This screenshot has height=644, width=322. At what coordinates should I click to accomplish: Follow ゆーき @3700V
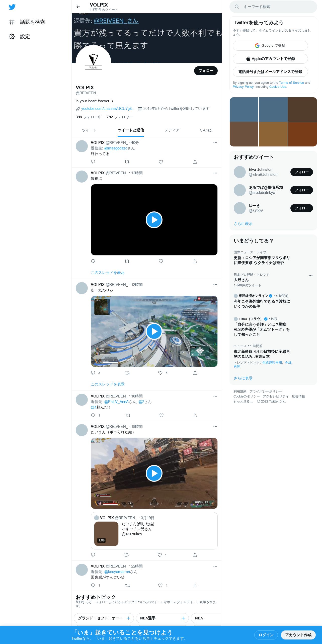(302, 208)
